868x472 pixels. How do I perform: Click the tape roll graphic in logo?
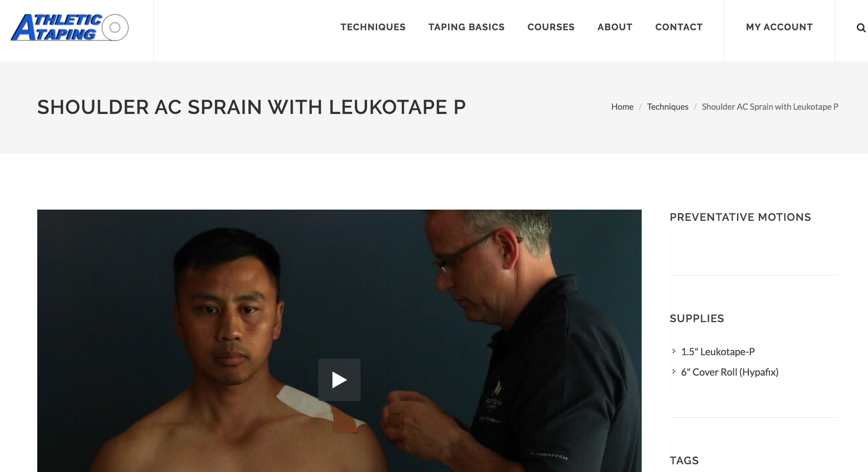click(x=115, y=27)
